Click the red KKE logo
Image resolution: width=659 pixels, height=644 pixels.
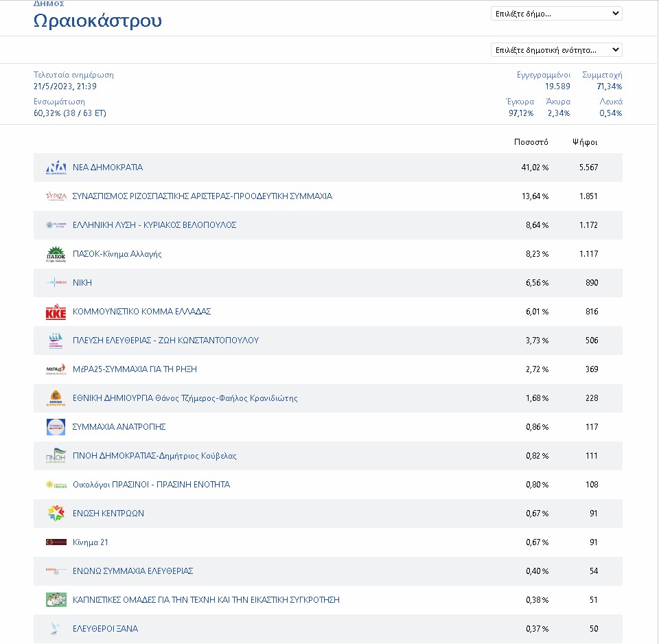point(56,312)
